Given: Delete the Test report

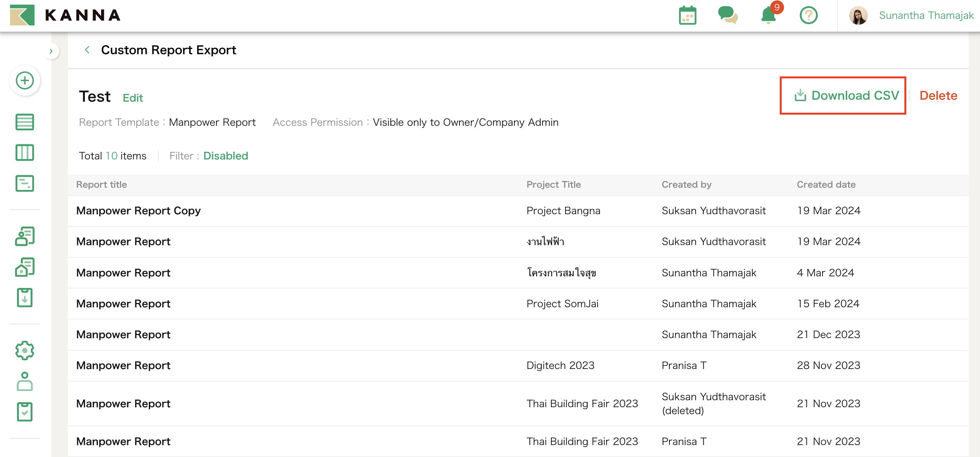Looking at the screenshot, I should click(x=938, y=95).
